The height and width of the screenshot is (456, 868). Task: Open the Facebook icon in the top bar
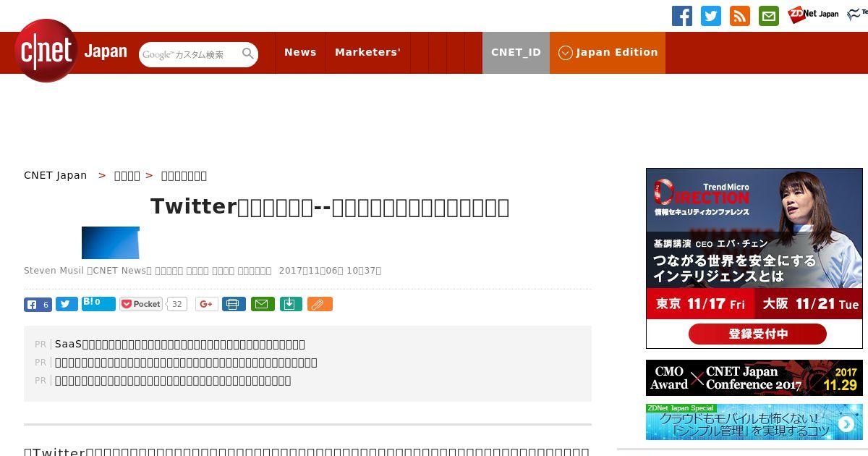(x=682, y=16)
